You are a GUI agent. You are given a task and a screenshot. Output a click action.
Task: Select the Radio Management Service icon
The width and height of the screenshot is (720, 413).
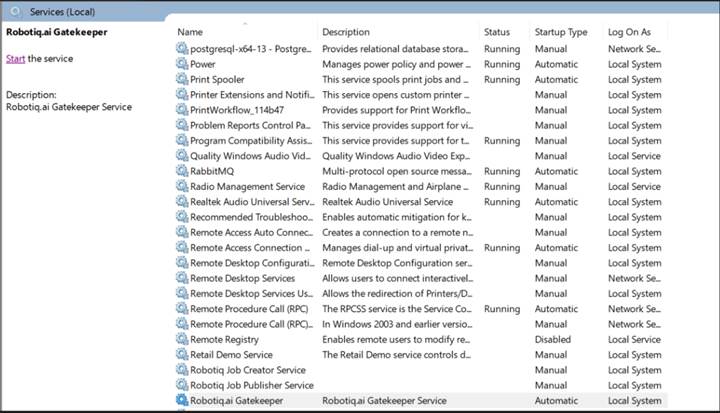point(182,186)
